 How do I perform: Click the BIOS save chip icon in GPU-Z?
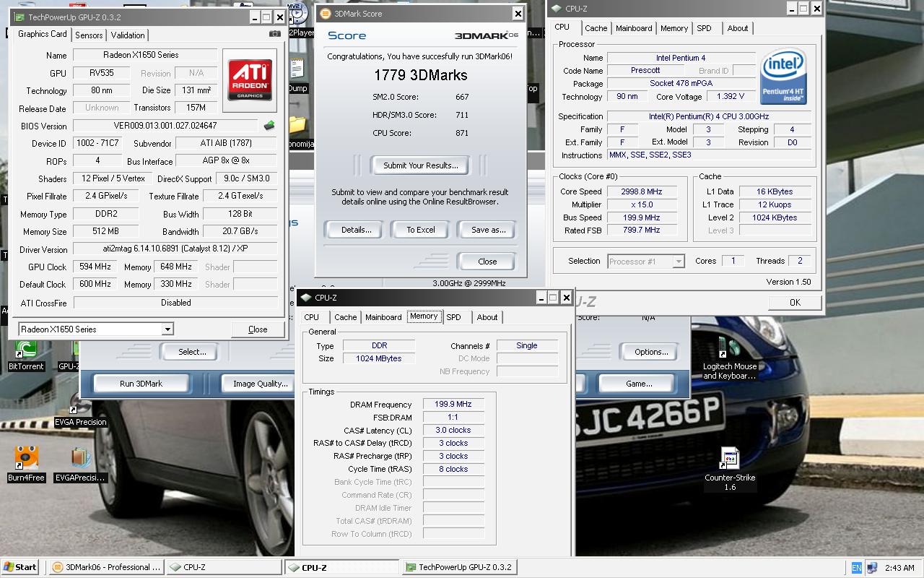(x=269, y=126)
